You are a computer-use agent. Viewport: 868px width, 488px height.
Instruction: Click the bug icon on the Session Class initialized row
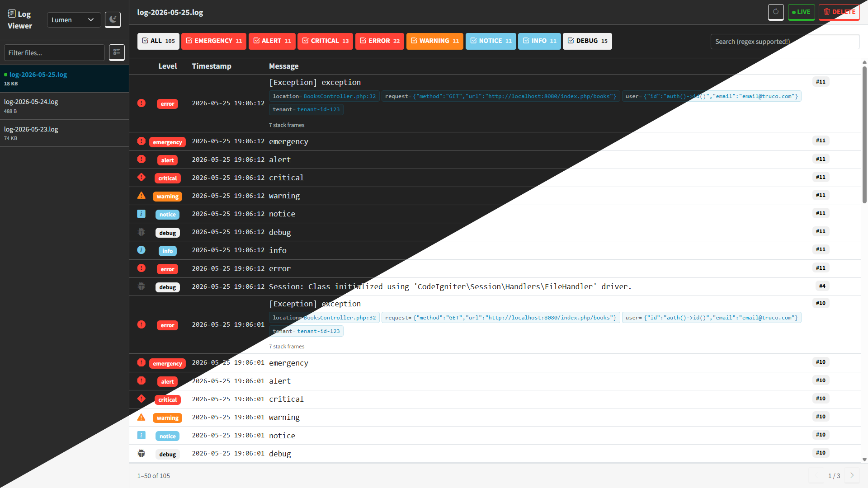(x=142, y=286)
